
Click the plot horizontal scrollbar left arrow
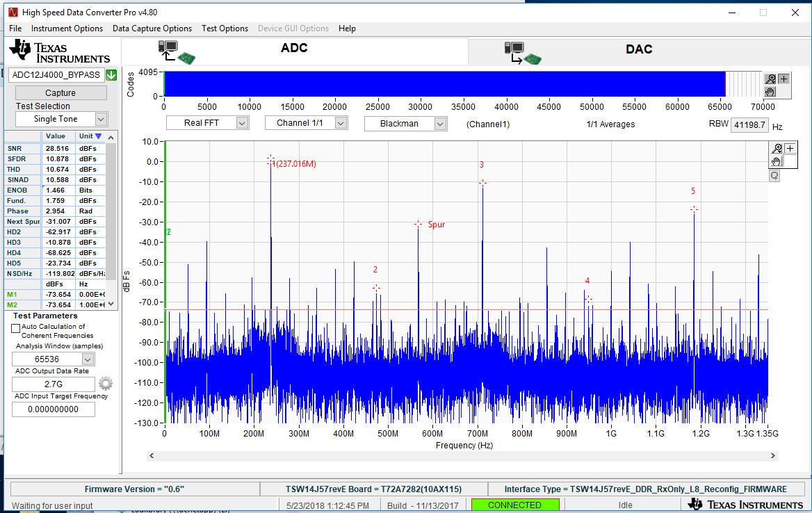[152, 456]
